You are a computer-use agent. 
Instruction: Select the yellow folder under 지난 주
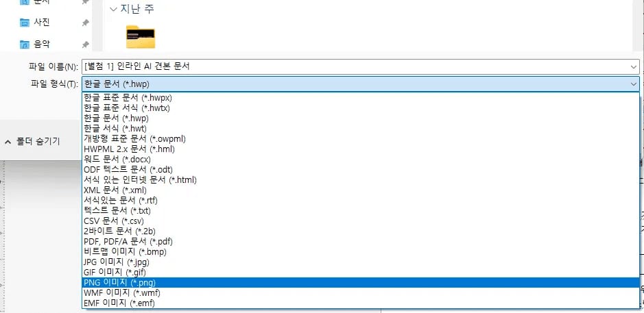click(x=141, y=37)
